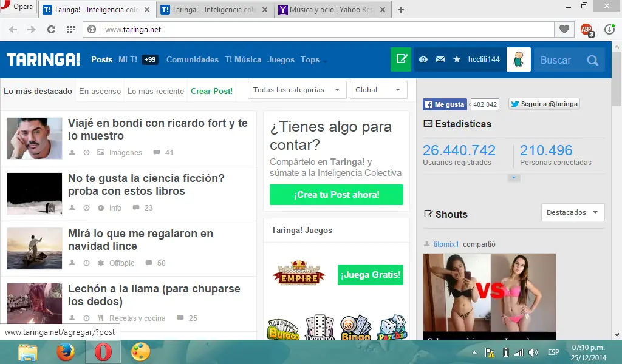This screenshot has width=622, height=364.
Task: Click the search magnifier icon
Action: [x=593, y=60]
